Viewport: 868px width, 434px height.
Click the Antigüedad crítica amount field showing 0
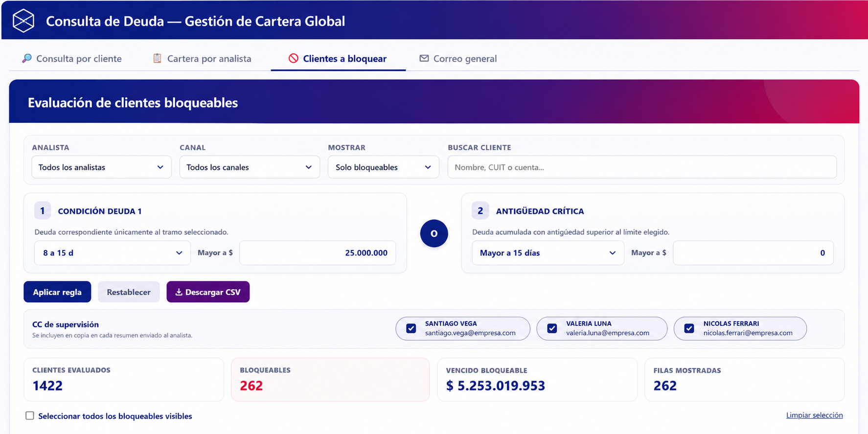pyautogui.click(x=753, y=253)
